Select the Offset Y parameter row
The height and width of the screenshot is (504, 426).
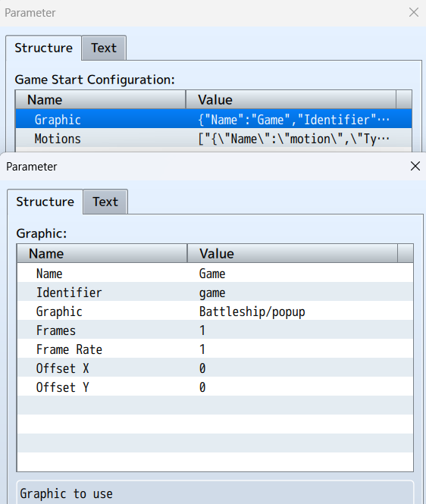215,387
